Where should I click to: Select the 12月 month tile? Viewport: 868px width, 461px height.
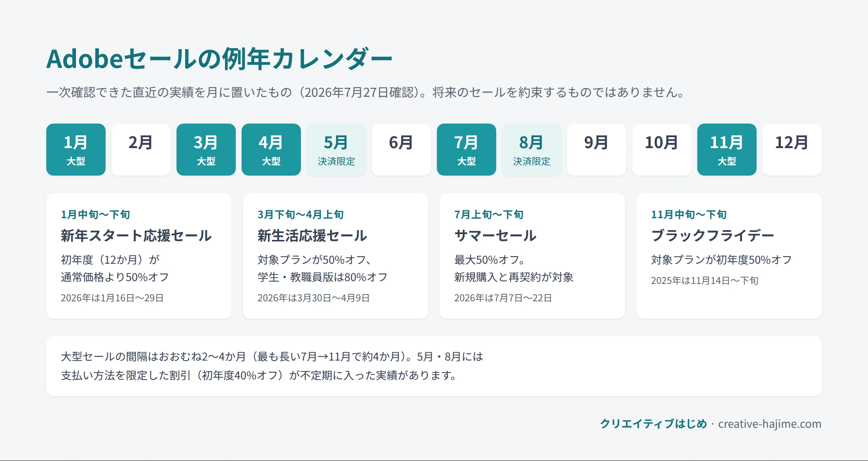(x=792, y=150)
